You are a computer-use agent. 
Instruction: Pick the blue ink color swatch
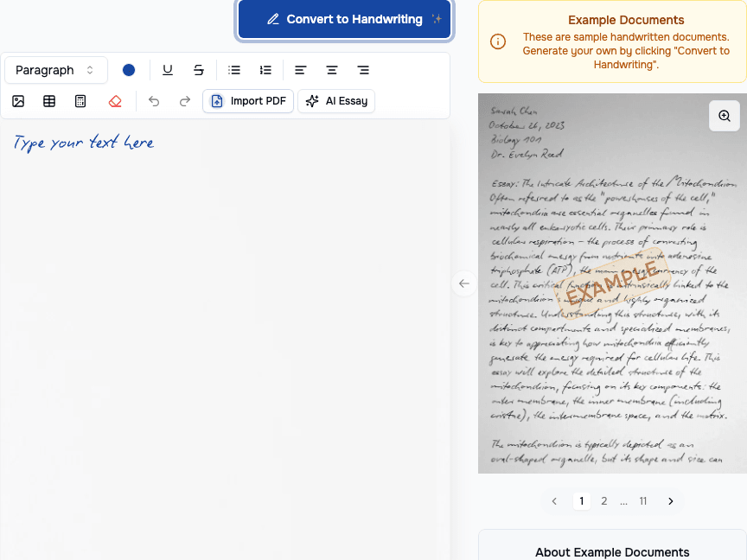129,70
